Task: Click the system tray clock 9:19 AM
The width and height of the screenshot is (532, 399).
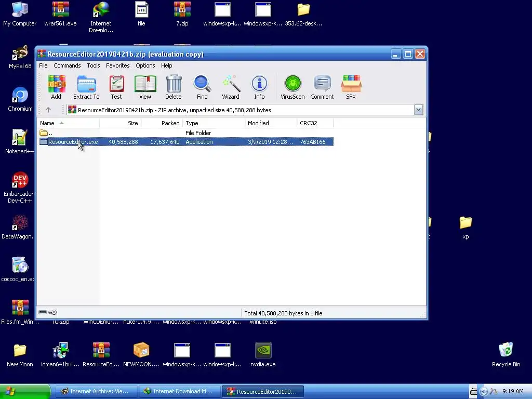Action: 513,391
